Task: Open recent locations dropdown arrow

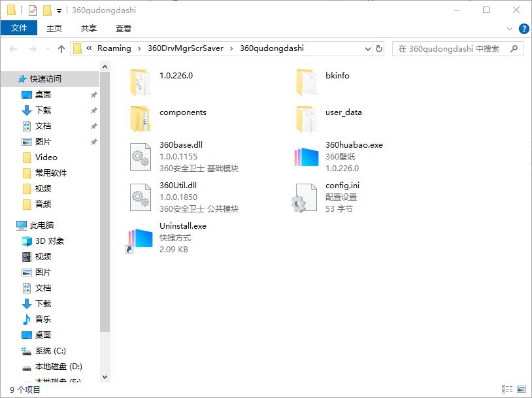Action: pos(48,49)
